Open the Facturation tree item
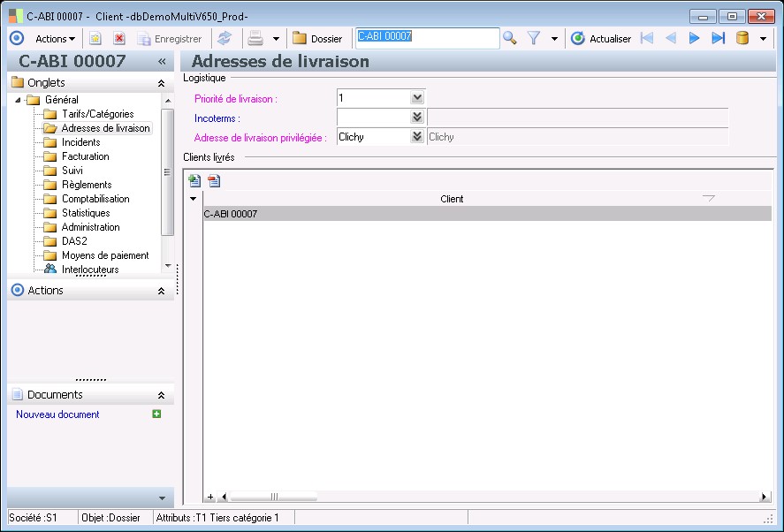This screenshot has width=784, height=532. coord(85,156)
